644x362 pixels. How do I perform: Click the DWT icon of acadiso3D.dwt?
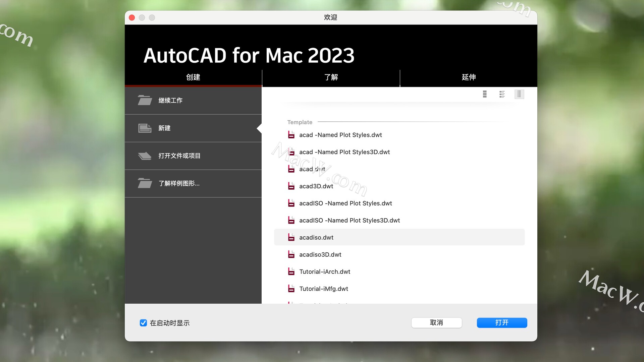291,254
